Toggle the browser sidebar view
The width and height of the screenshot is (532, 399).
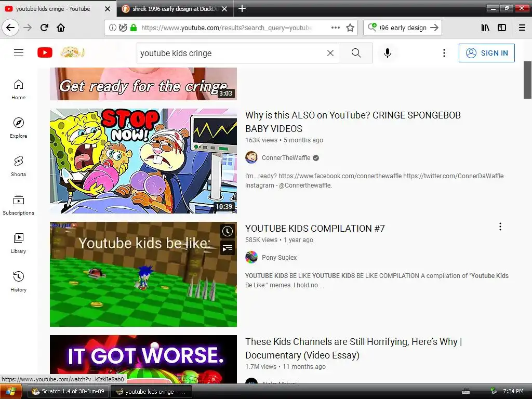[x=502, y=28]
